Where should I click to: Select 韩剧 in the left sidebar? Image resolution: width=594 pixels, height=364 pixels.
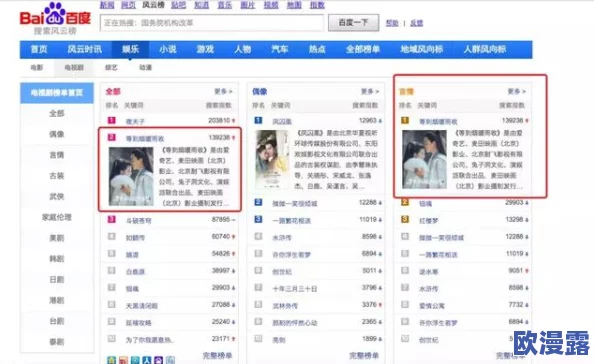[57, 259]
